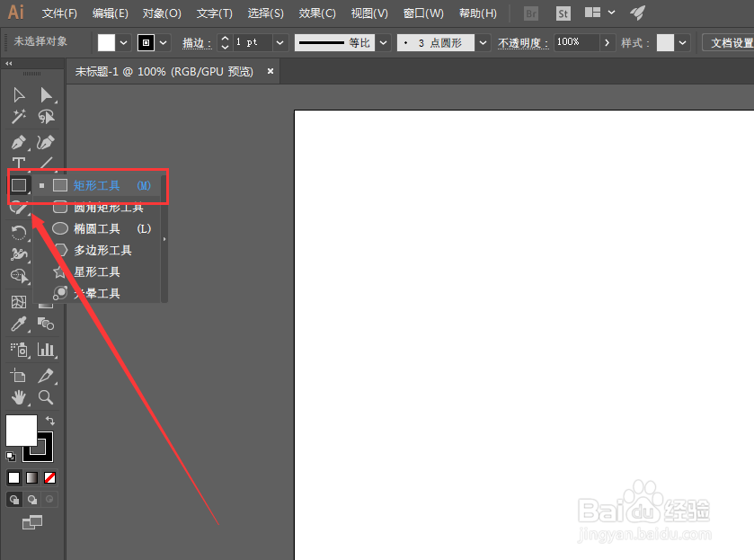Screen dimensions: 754x560
Task: Open the 效果(C) menu
Action: 317,13
